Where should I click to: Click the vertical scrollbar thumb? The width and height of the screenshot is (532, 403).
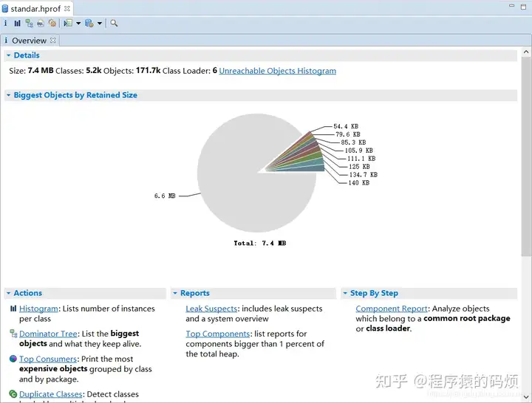point(526,156)
